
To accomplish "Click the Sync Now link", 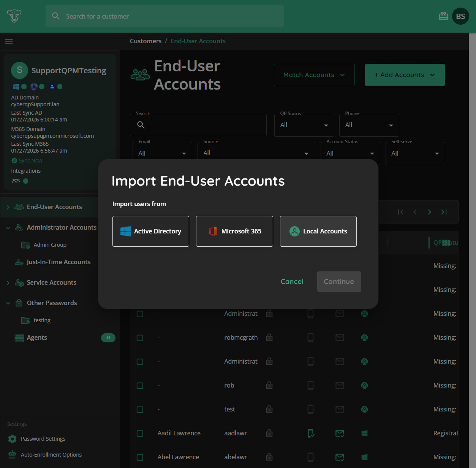I will [x=27, y=161].
